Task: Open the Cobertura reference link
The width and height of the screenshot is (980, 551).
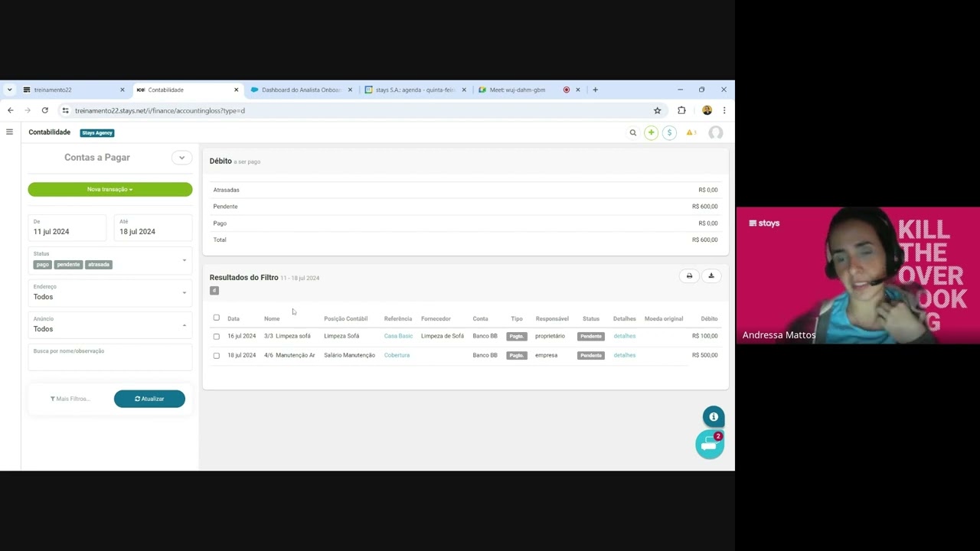Action: (x=397, y=355)
